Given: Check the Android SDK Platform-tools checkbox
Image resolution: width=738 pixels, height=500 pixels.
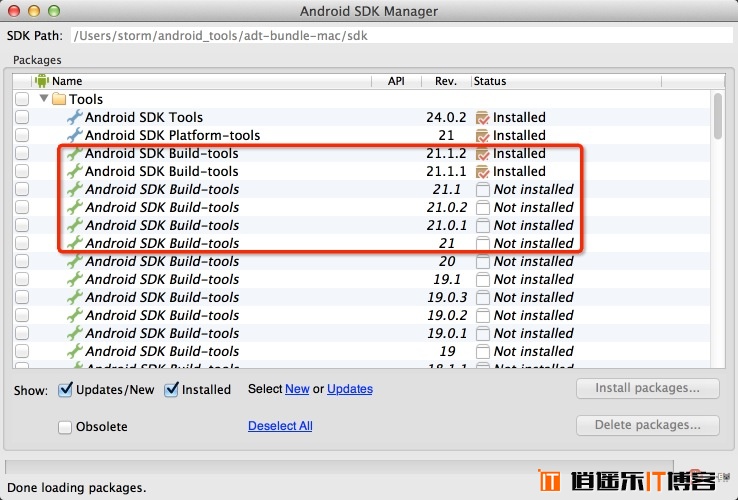Looking at the screenshot, I should (22, 135).
